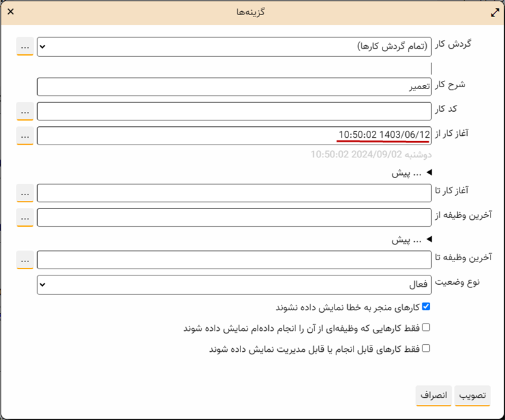Click the ellipsis button beside گردش کار
Viewport: 505px width, 420px height.
[x=25, y=47]
